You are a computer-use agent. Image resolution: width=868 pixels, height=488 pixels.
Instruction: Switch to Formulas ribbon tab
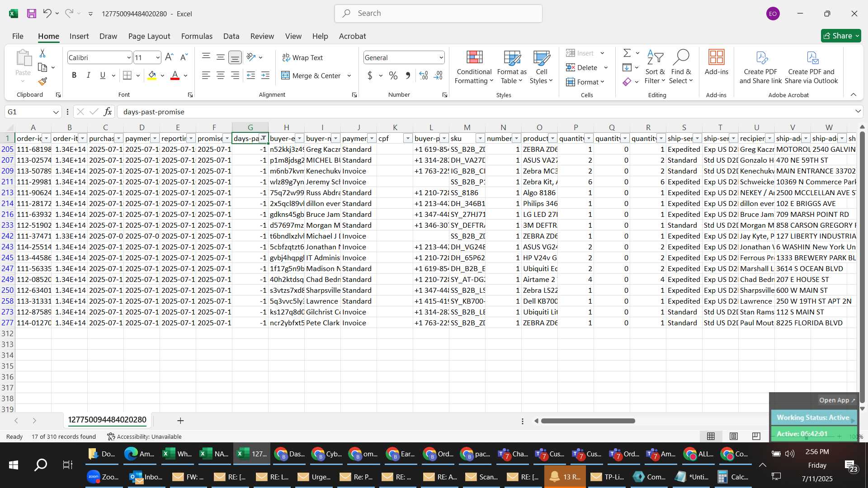[197, 36]
